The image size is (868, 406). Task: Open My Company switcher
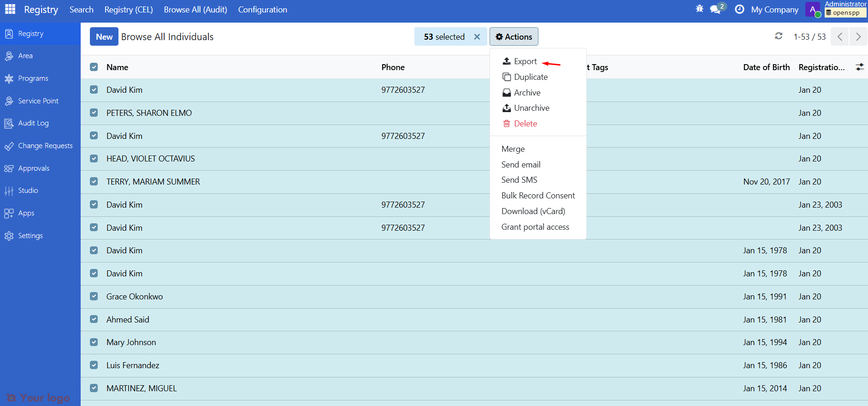tap(774, 9)
